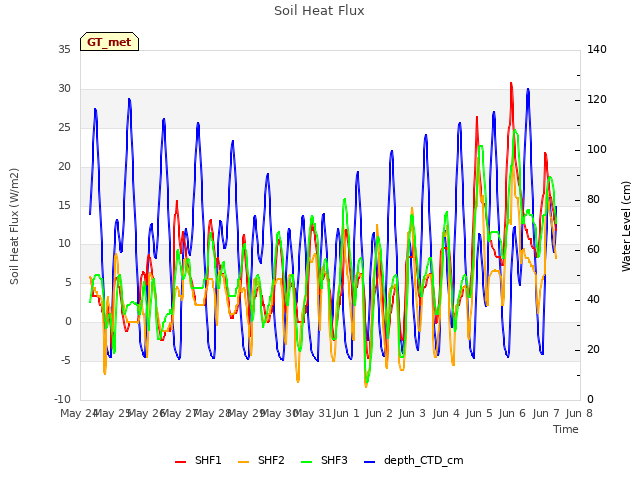
Task: Toggle the depth_CTD_cm legend entry
Action: click(x=413, y=460)
